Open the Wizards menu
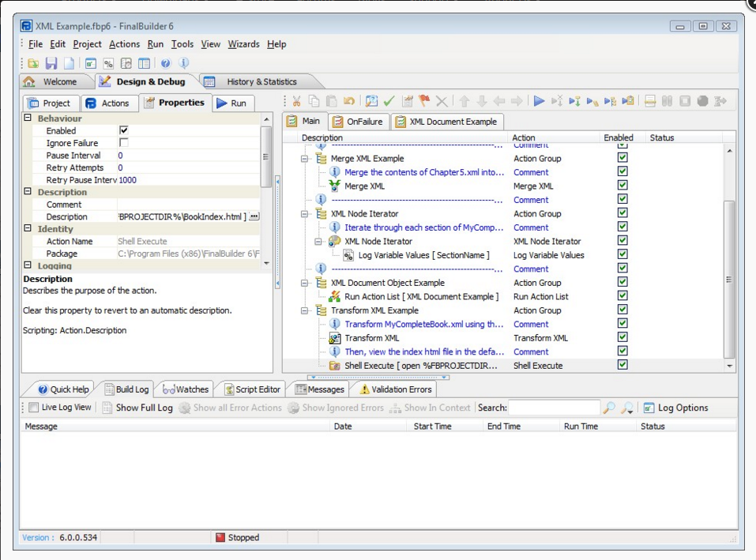This screenshot has width=756, height=560. 243,44
